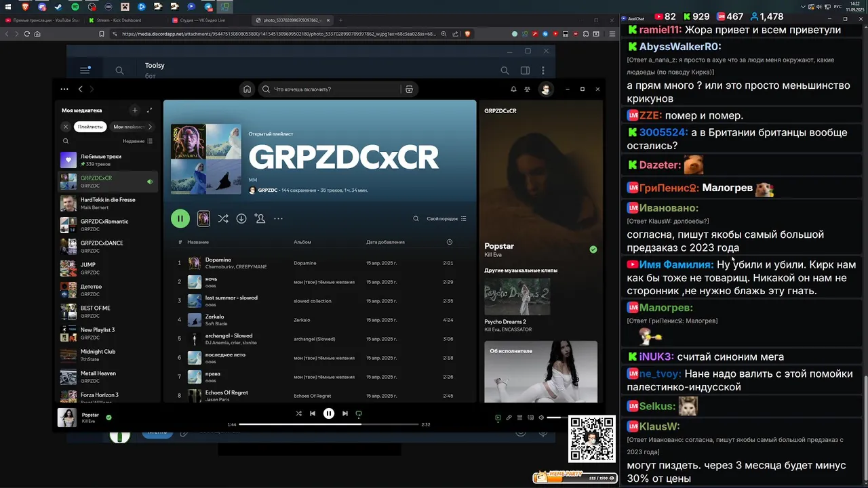Screen dimensions: 868x488
Task: Skip to the next track
Action: 344,413
